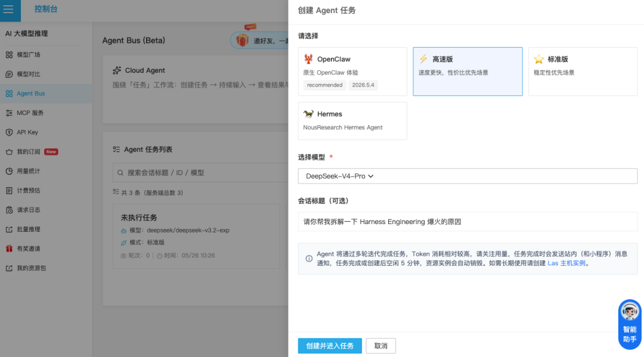Click the 请求日志 icon

(9, 210)
